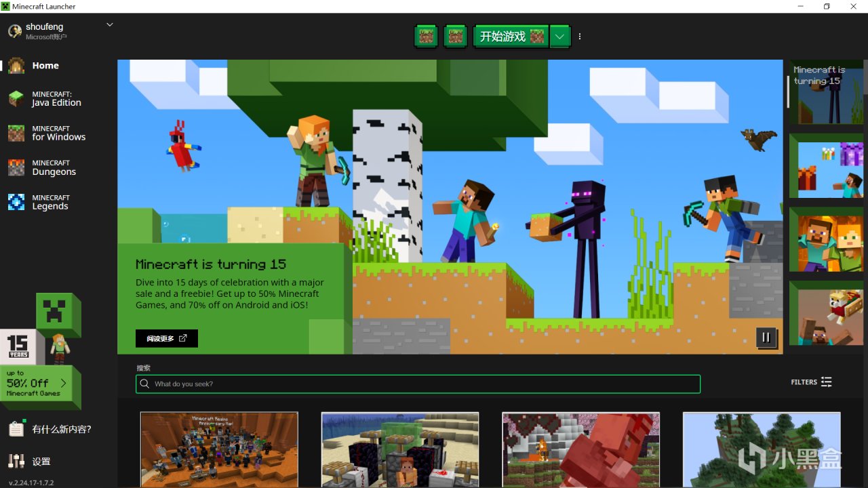Select the gift boxes carousel thumbnail

click(826, 167)
